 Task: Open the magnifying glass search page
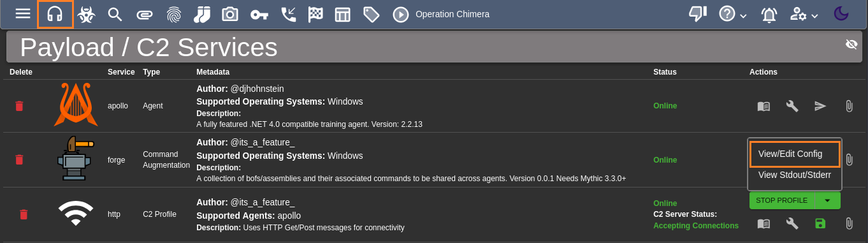coord(115,14)
